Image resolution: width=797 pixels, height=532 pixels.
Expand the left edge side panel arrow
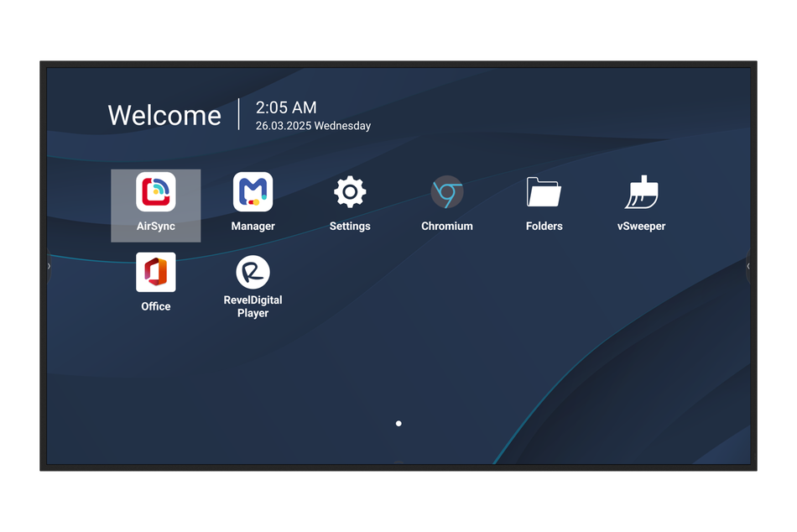49,266
